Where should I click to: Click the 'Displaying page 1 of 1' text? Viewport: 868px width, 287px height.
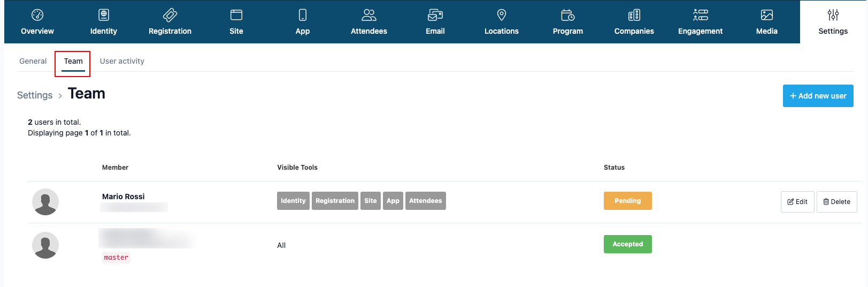[x=79, y=133]
